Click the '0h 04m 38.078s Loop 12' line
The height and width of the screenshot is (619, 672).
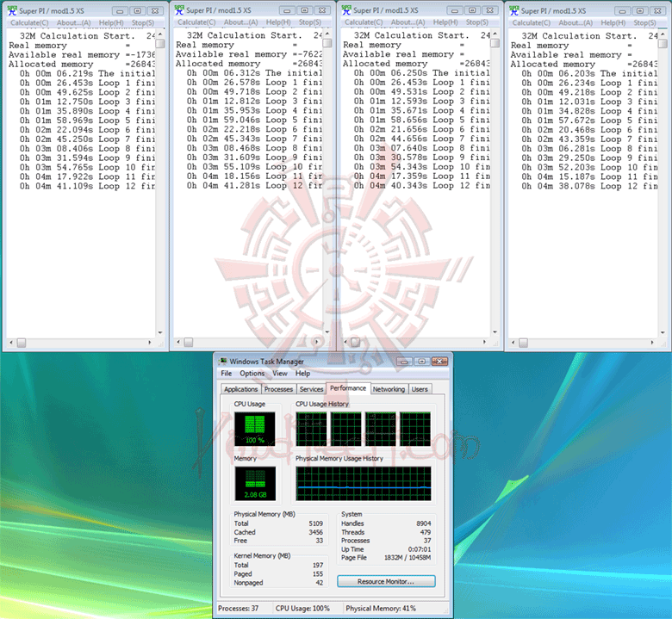click(589, 186)
